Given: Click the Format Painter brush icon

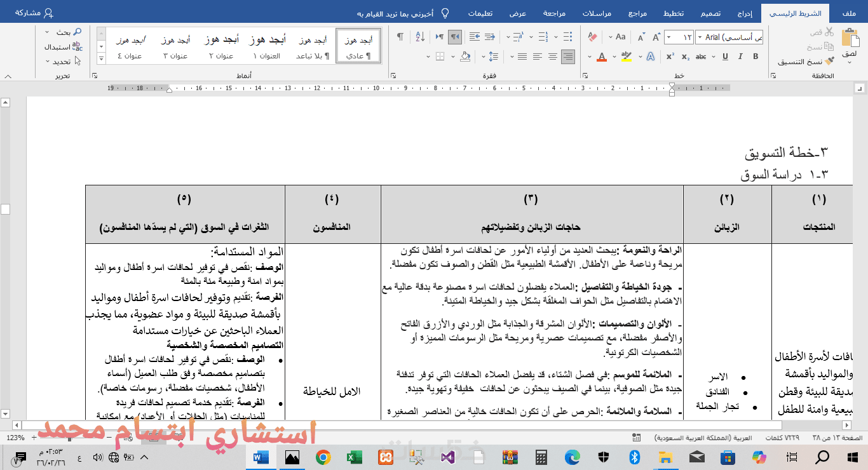Looking at the screenshot, I should tap(828, 61).
